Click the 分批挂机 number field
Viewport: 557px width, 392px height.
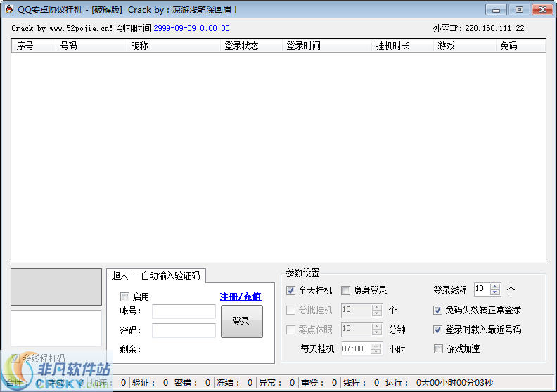tap(357, 310)
